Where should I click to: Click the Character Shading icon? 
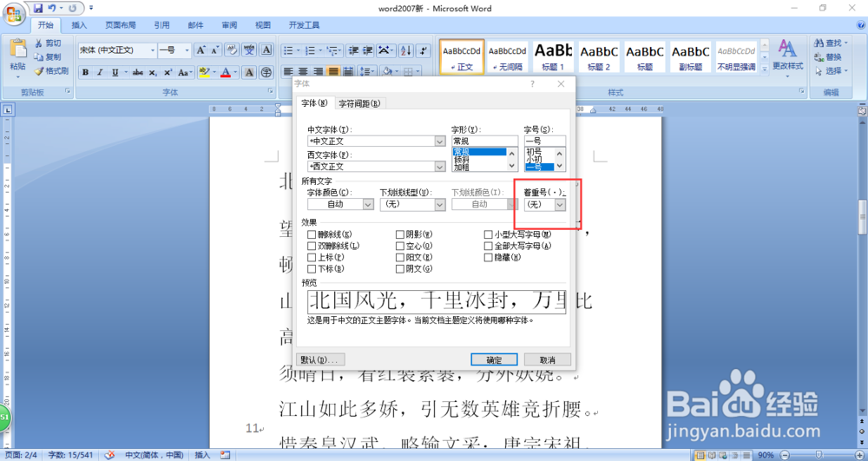point(250,73)
